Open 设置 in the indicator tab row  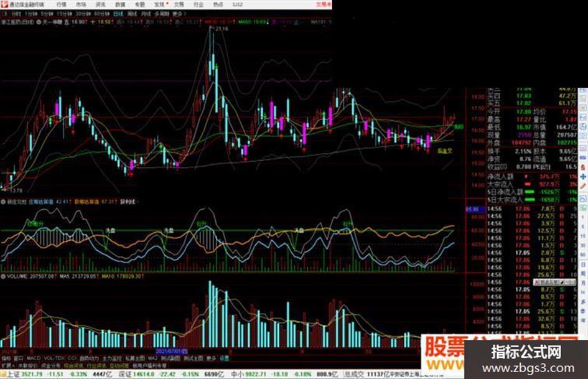[x=224, y=358]
